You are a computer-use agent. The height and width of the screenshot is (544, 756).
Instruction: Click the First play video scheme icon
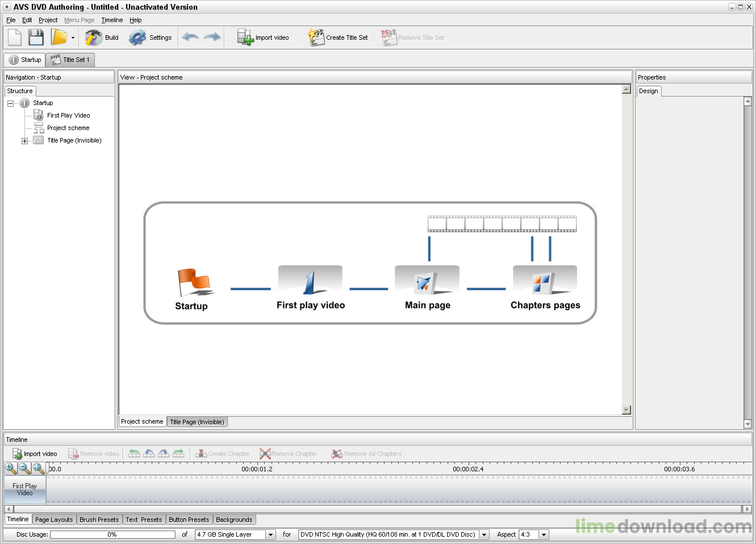point(310,281)
